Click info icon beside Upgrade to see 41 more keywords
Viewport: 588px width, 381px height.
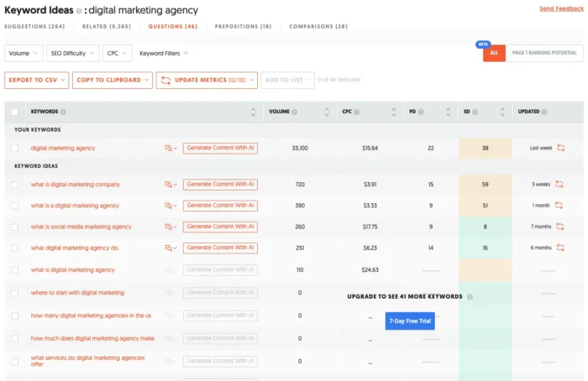coord(470,297)
